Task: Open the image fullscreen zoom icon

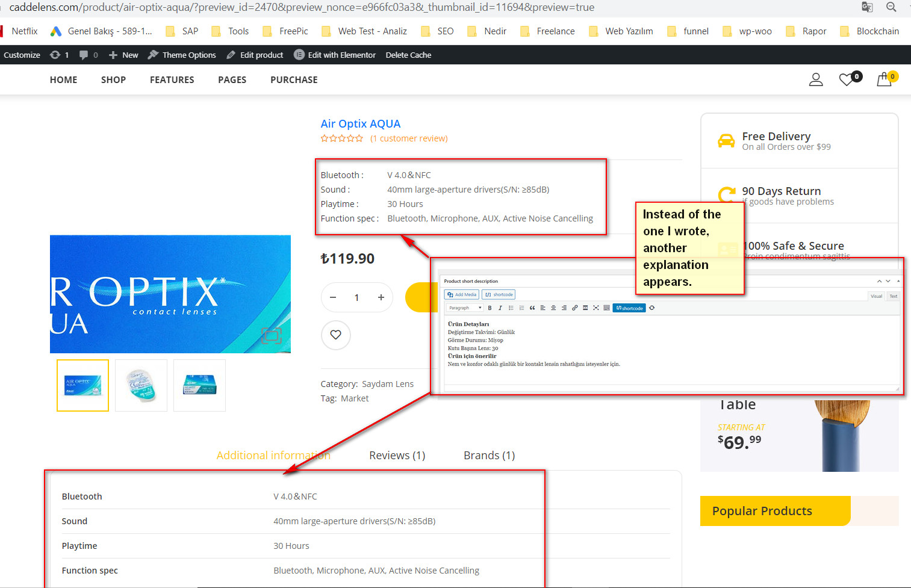Action: tap(271, 336)
